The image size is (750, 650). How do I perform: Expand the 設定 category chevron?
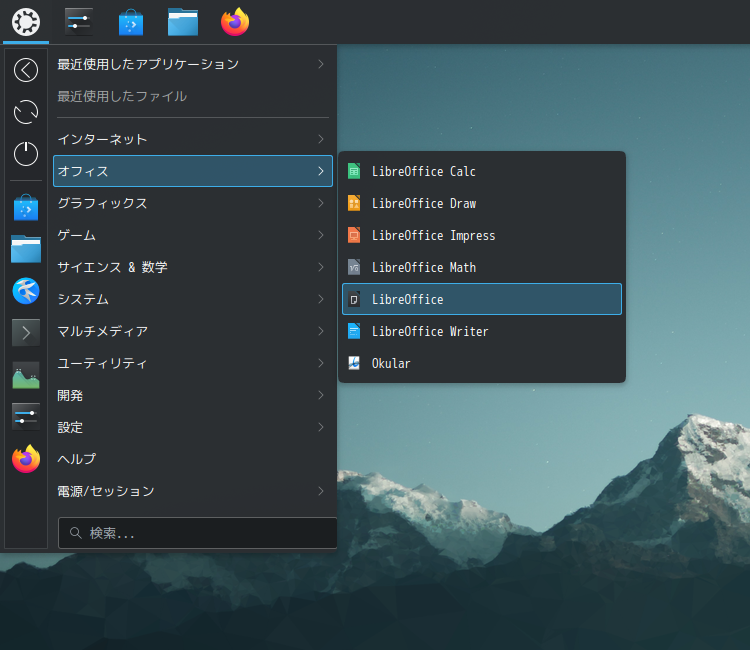tap(321, 427)
